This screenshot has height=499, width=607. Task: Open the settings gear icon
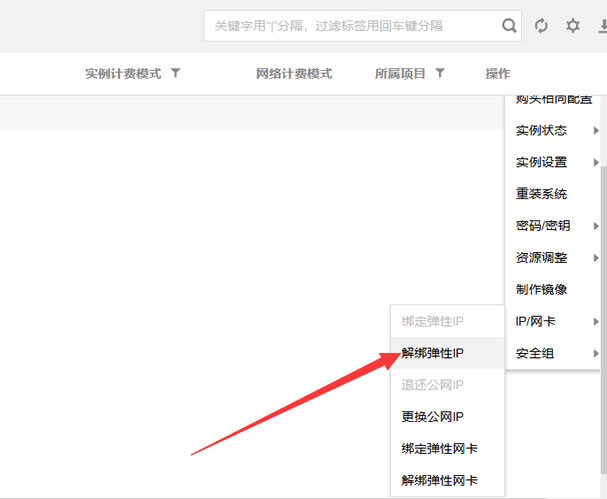tap(573, 26)
